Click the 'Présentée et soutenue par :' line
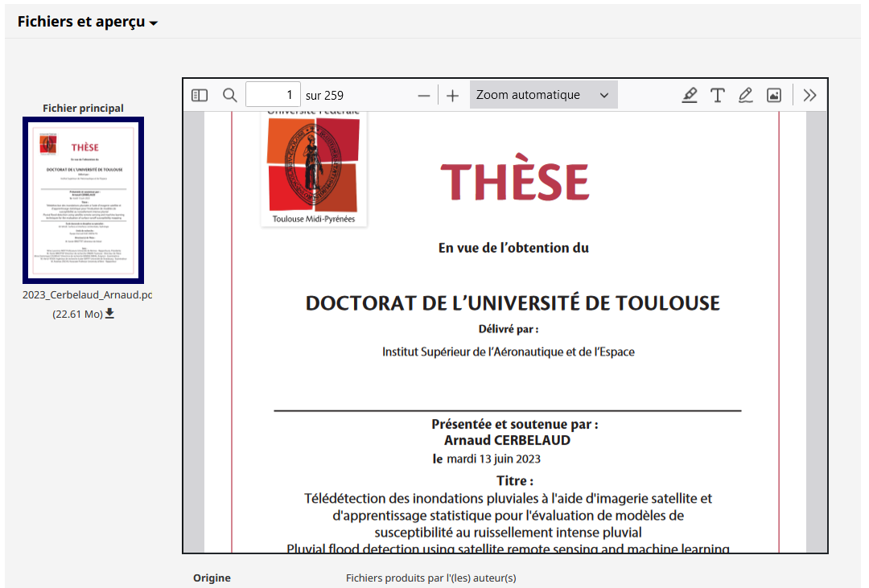This screenshot has width=869, height=588. coord(515,424)
